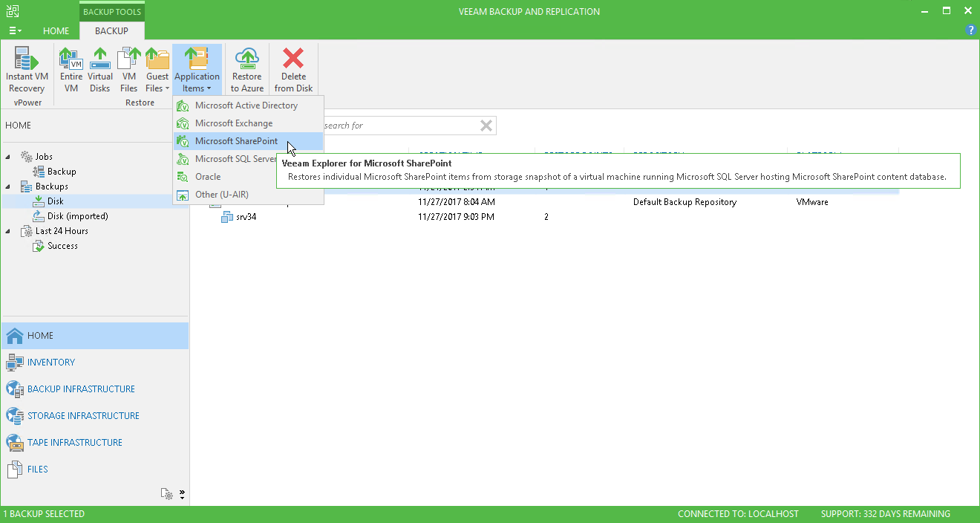Open the HOME navigation view

95,336
